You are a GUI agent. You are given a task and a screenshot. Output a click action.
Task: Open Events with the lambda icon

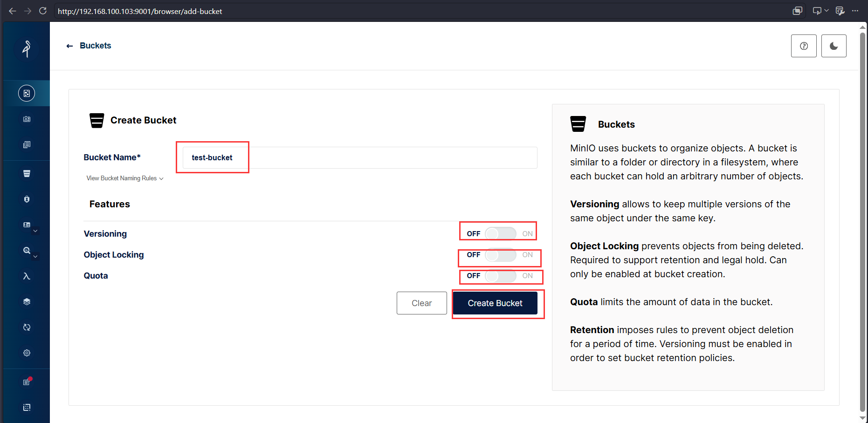click(x=27, y=276)
